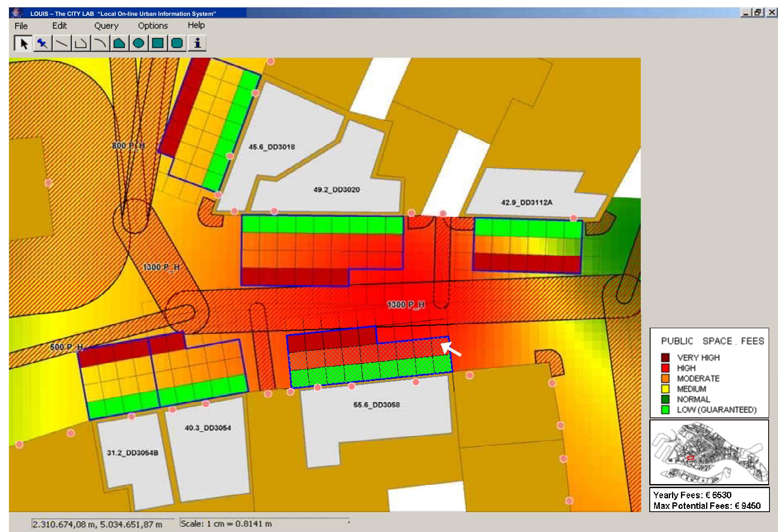The image size is (778, 532).
Task: Click the 800 P_H flow label
Action: pyautogui.click(x=129, y=145)
